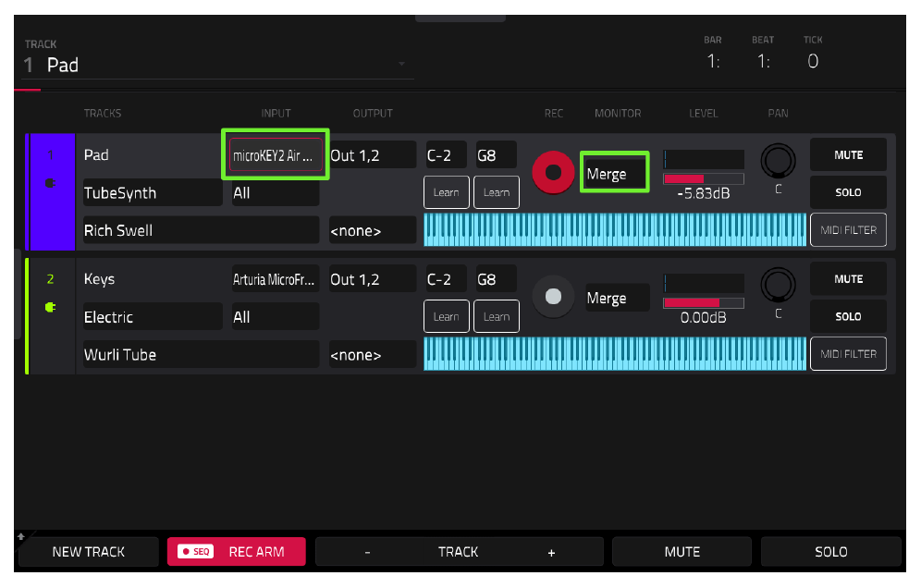Click first Learn button on Keys track
The image size is (921, 588).
point(447,316)
